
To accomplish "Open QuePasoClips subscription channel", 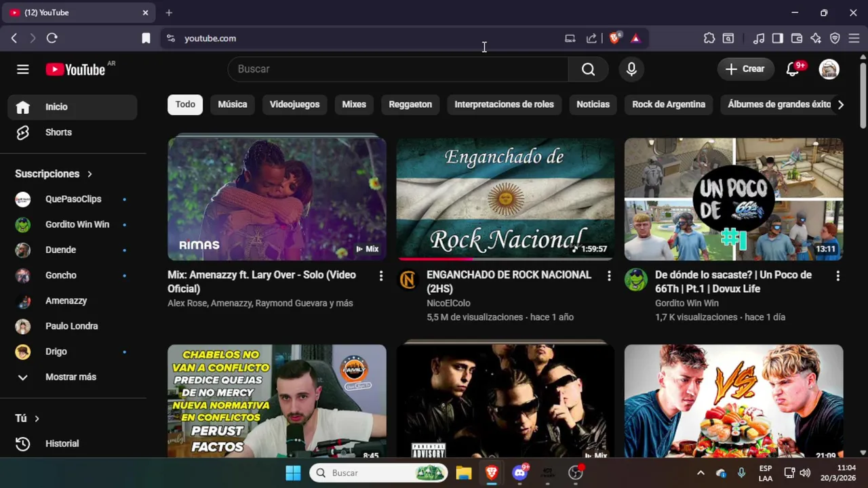I will [x=73, y=199].
